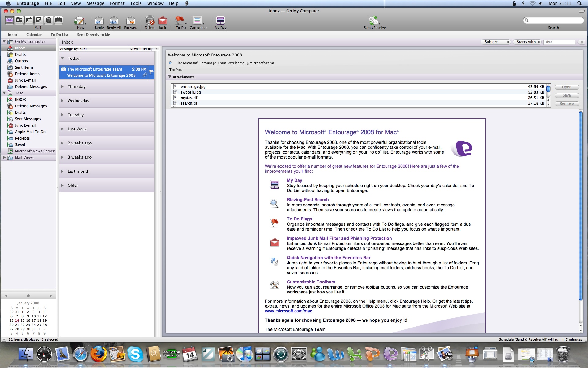Click the Reply toolbar button
Screen dimensions: 588x368
pos(99,23)
